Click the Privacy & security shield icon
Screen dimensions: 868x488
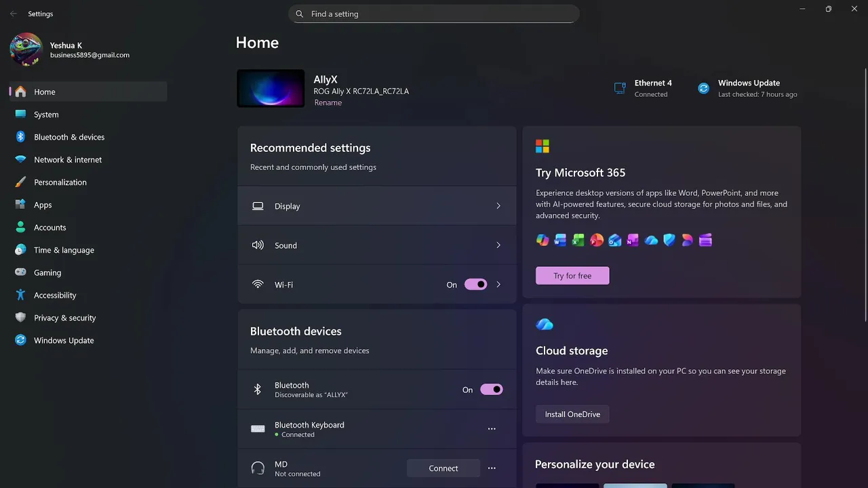(20, 318)
